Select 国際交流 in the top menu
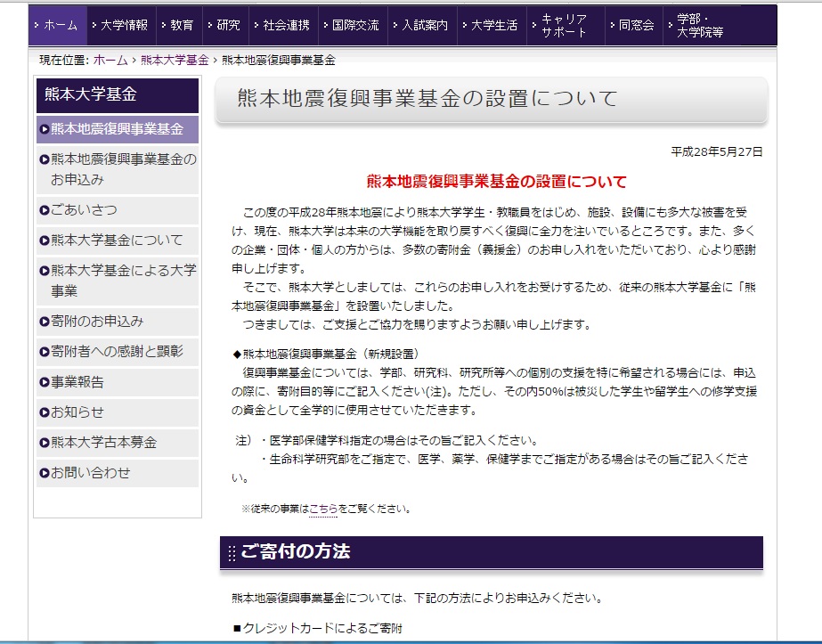The image size is (822, 644). (354, 25)
